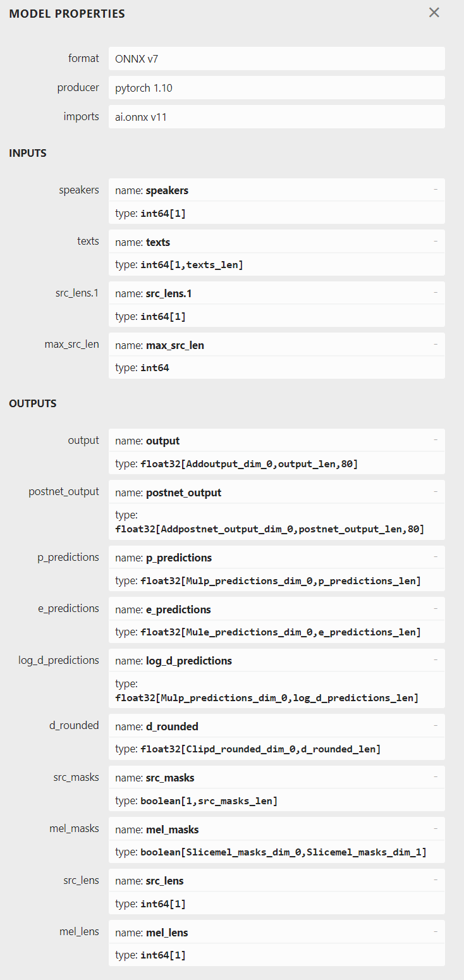Collapse the d_rounded output entry
This screenshot has height=980, width=464.
(435, 725)
